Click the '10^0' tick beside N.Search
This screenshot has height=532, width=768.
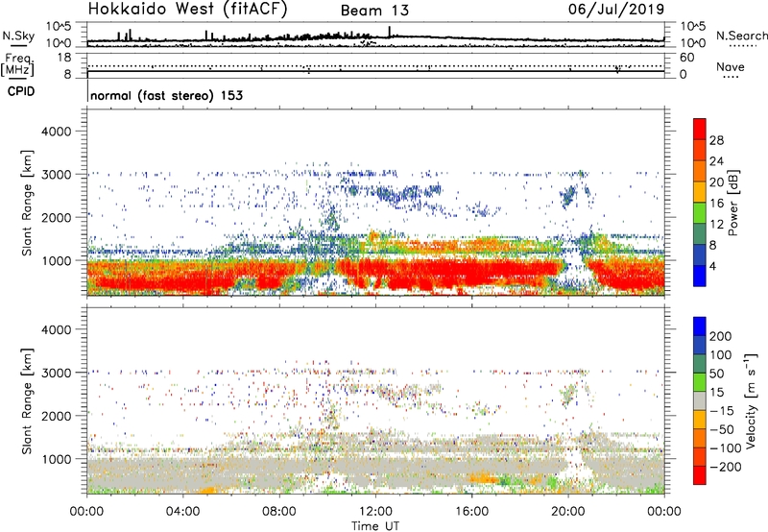693,43
